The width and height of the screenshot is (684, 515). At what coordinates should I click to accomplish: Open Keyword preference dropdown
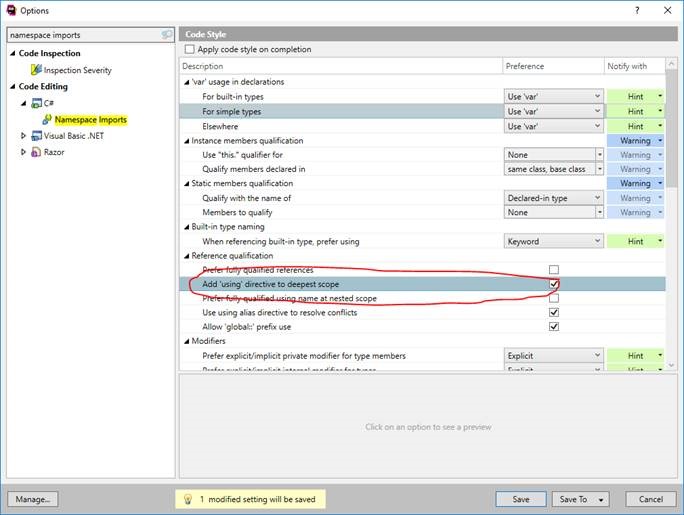[554, 241]
